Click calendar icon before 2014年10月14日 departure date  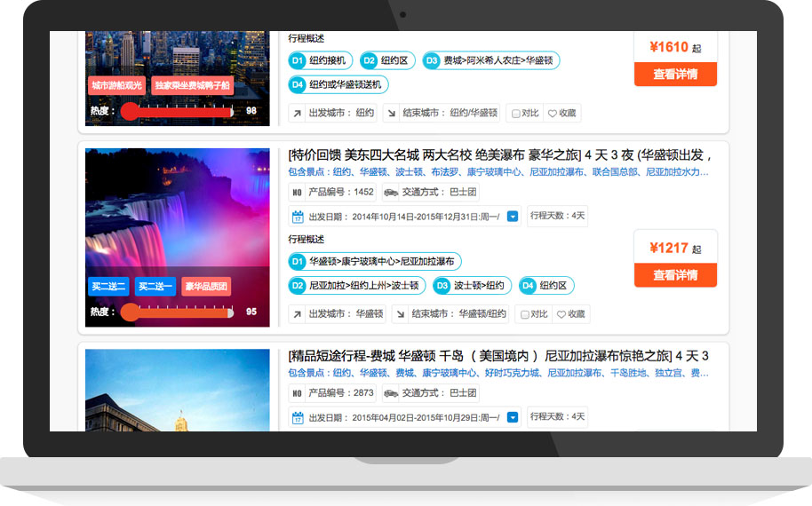298,217
